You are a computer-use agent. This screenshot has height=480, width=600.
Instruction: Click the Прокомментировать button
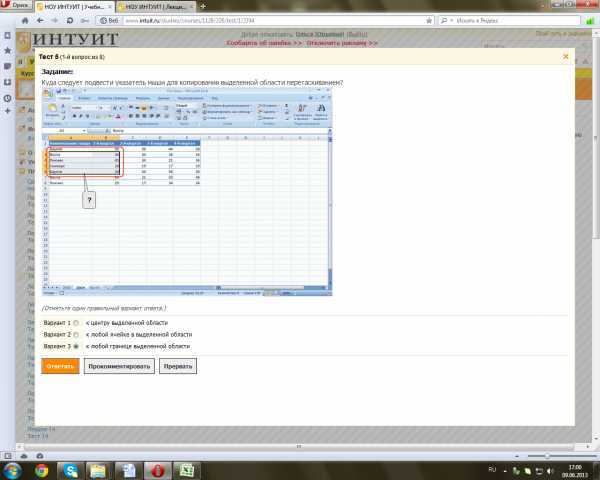click(x=119, y=366)
